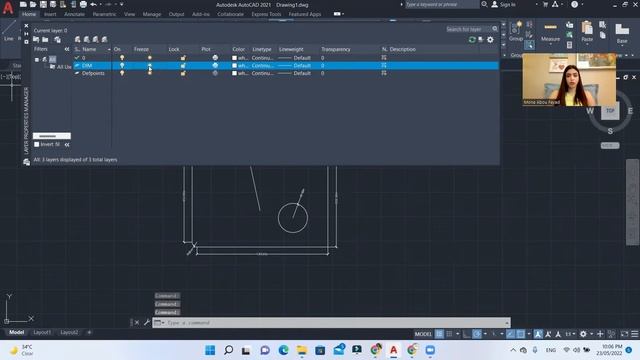Click the WCS label under ViewCube
The height and width of the screenshot is (360, 640).
pyautogui.click(x=610, y=145)
